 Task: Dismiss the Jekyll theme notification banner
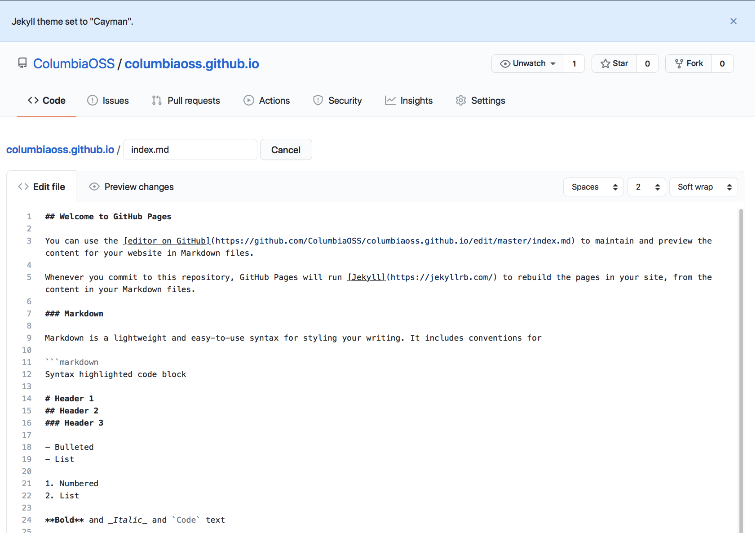[733, 21]
